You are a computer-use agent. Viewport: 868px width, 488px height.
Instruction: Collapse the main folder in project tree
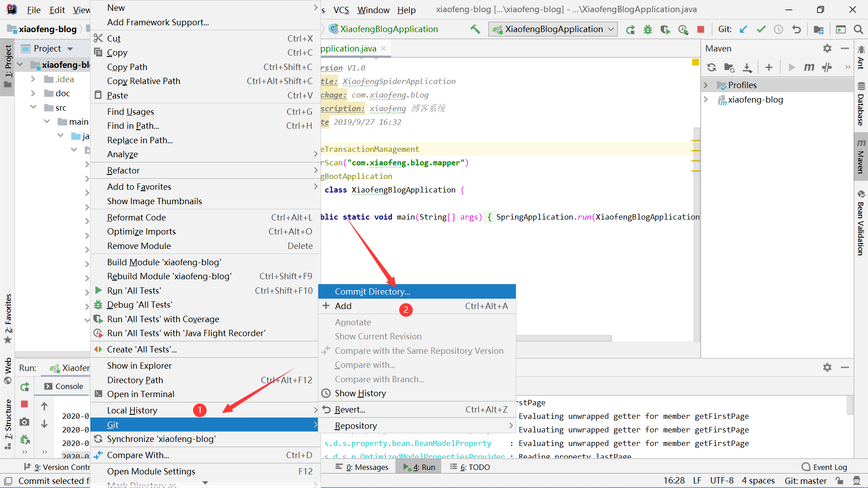[x=47, y=122]
